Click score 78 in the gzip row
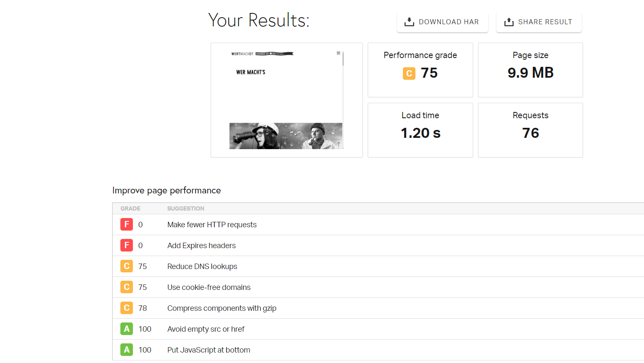 tap(143, 308)
